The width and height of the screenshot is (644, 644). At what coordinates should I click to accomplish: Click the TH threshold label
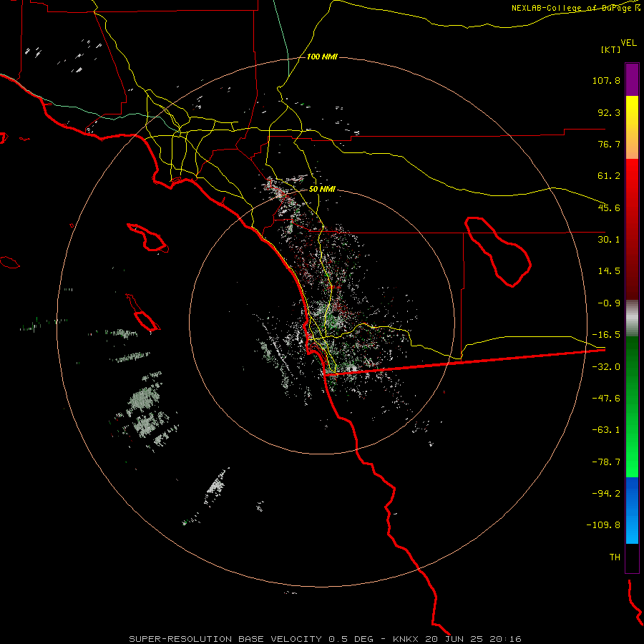615,557
